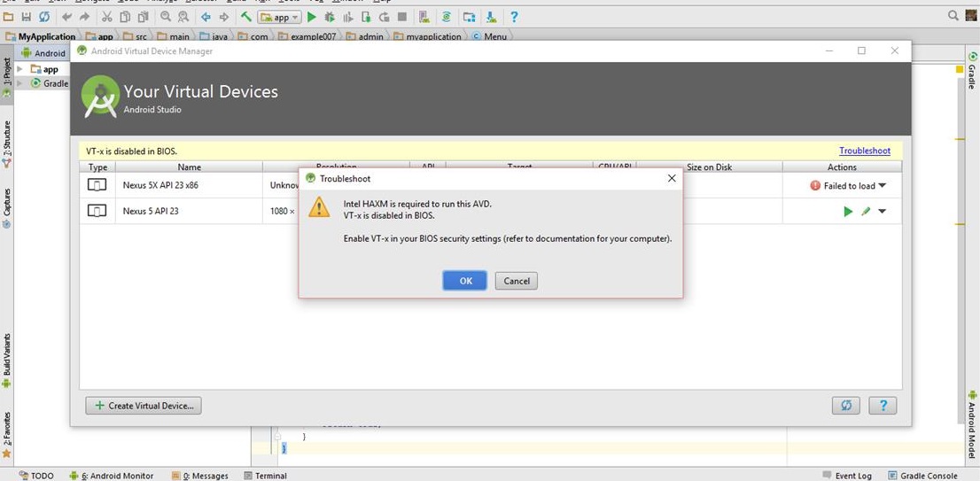The height and width of the screenshot is (481, 980).
Task: Select the example007 breadcrumb package
Action: tap(307, 37)
